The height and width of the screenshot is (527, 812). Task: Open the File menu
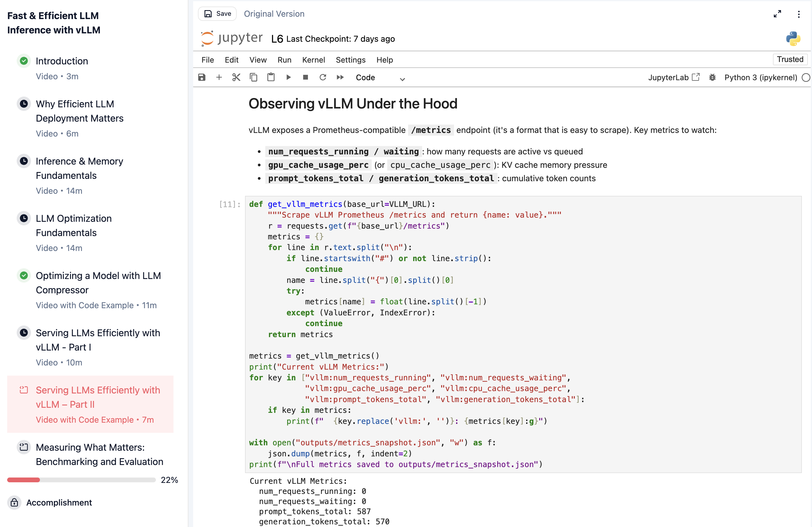pos(207,60)
